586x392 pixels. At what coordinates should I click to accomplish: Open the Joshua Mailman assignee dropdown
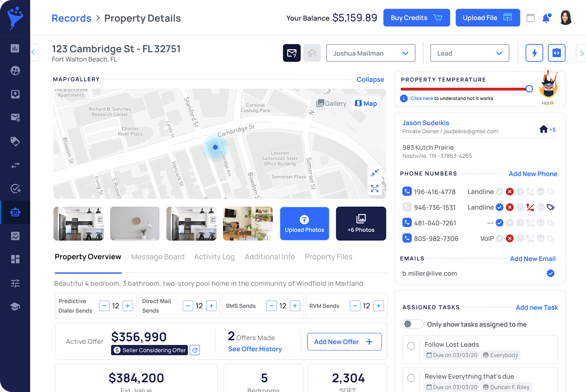[370, 53]
